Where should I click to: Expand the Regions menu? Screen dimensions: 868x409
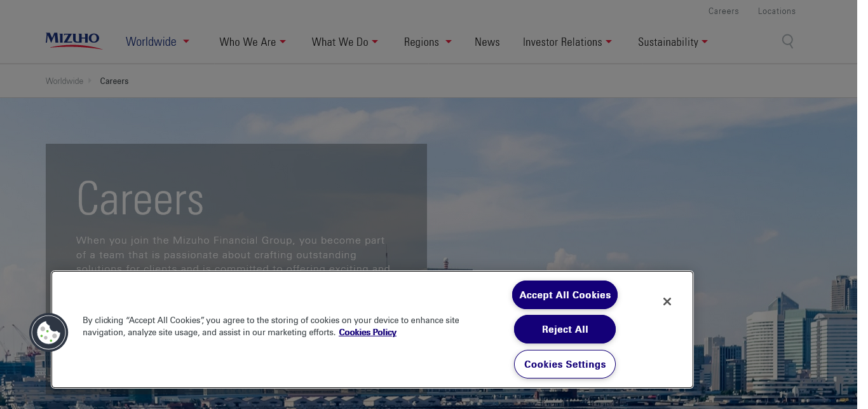click(x=427, y=42)
